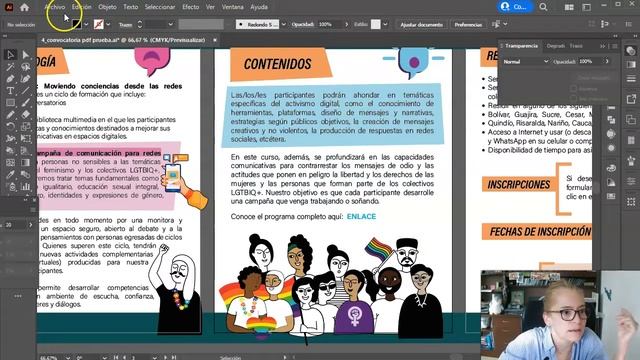The width and height of the screenshot is (640, 360).
Task: Open the Archivo menu
Action: [x=55, y=7]
